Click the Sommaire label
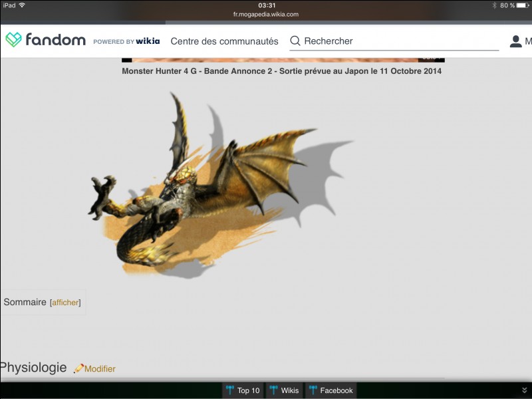The image size is (532, 399). tap(25, 302)
